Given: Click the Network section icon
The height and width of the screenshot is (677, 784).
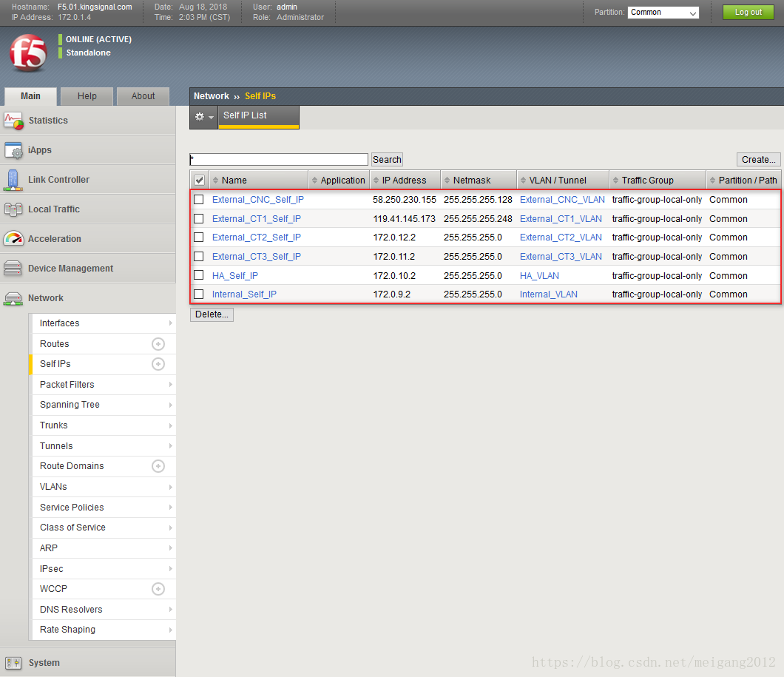Looking at the screenshot, I should [13, 298].
